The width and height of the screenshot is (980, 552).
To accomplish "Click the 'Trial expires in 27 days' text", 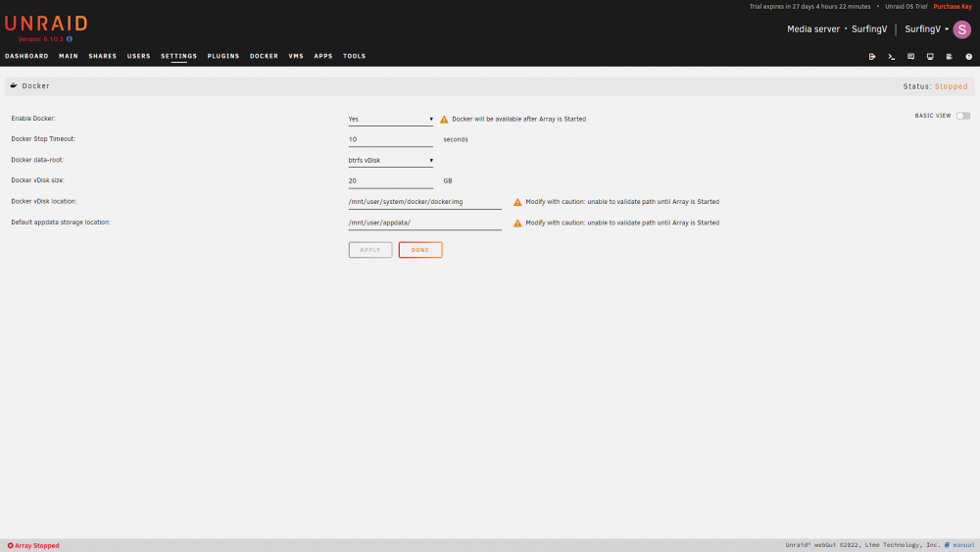I will [x=810, y=6].
